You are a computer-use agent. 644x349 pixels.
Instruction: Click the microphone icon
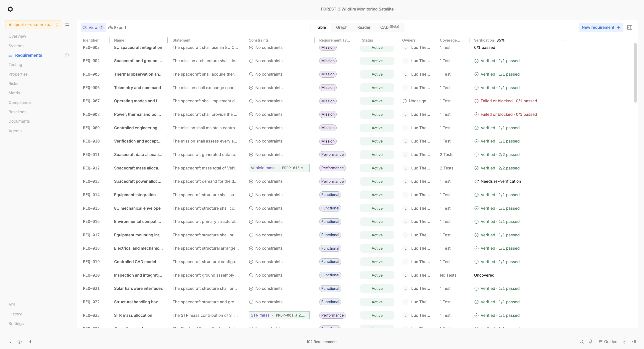591,341
